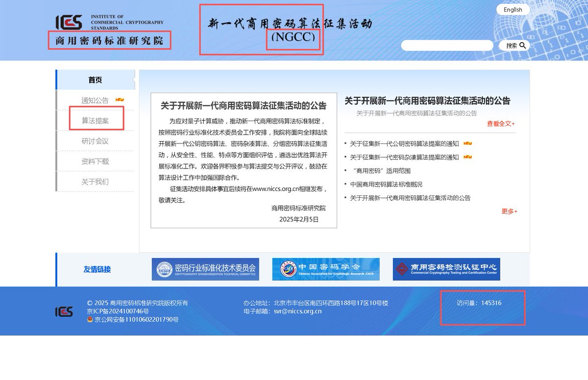Switch the site language to English
Viewport: 588px width, 380px height.
pyautogui.click(x=513, y=10)
